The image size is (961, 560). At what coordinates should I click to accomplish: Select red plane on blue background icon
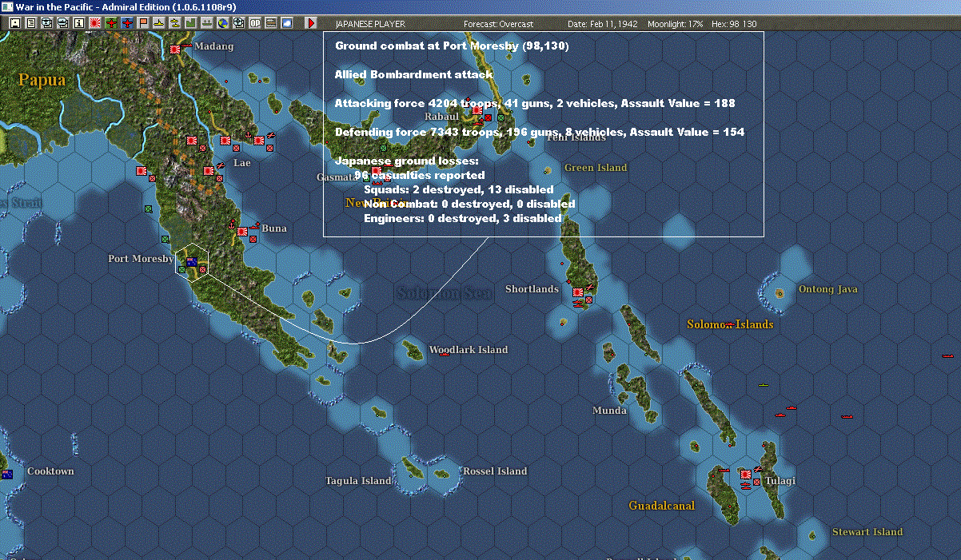click(x=126, y=23)
